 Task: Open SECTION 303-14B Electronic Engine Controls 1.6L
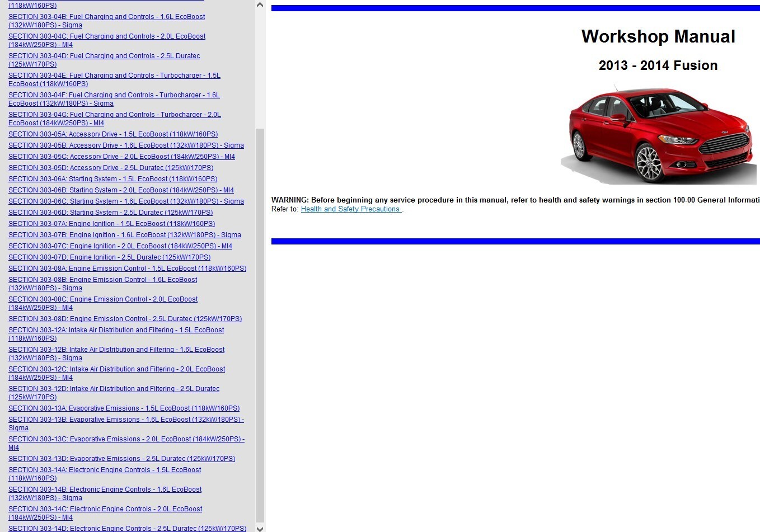click(105, 493)
